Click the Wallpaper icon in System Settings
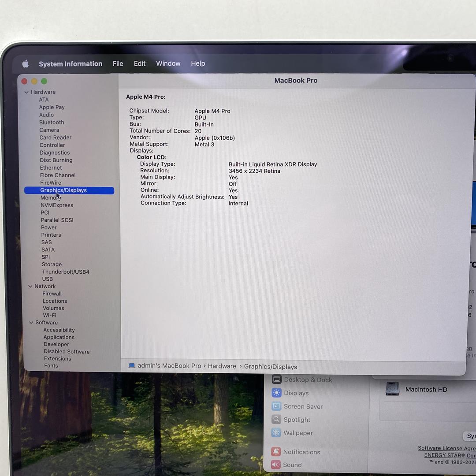The width and height of the screenshot is (476, 476). pyautogui.click(x=276, y=433)
